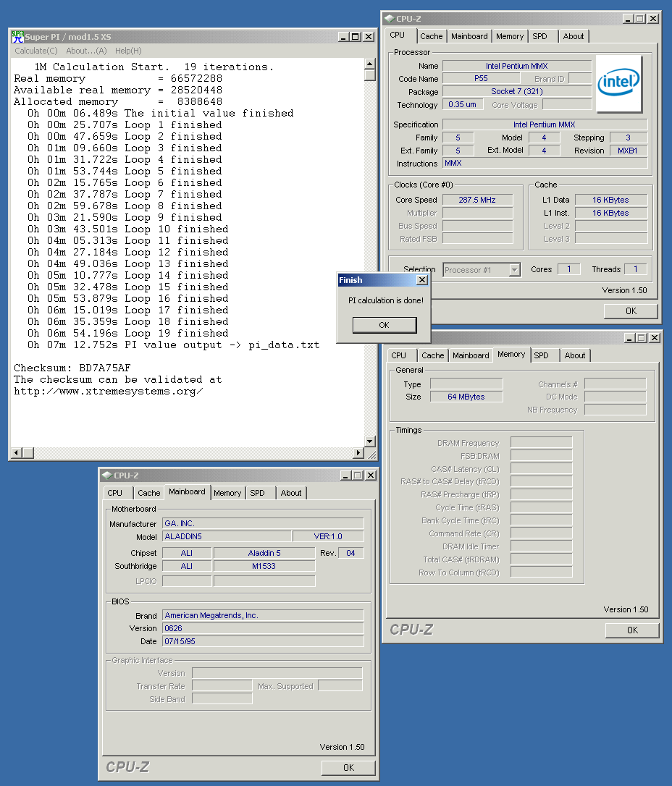Image resolution: width=672 pixels, height=786 pixels.
Task: Click the Core Speed value 287.5 MHz
Action: tap(477, 200)
